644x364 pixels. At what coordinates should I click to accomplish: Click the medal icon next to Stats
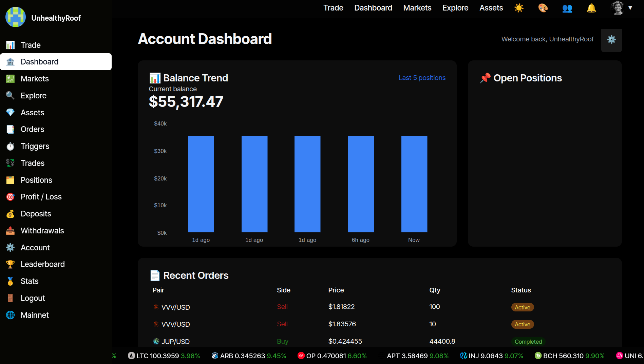10,281
